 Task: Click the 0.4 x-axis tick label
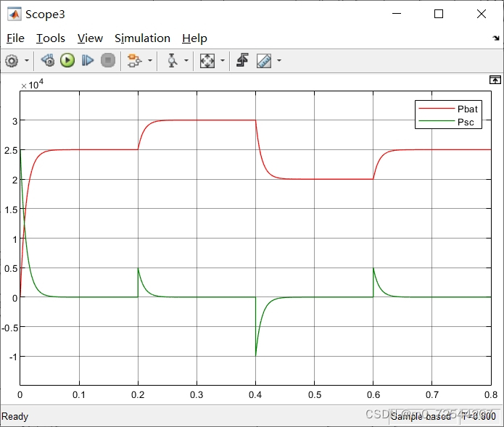[x=255, y=395]
